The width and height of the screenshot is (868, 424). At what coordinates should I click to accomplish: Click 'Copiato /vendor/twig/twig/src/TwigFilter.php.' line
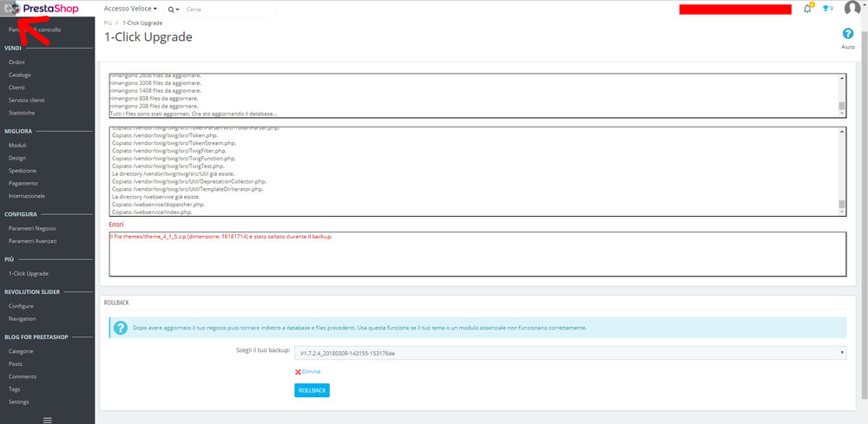coord(169,150)
